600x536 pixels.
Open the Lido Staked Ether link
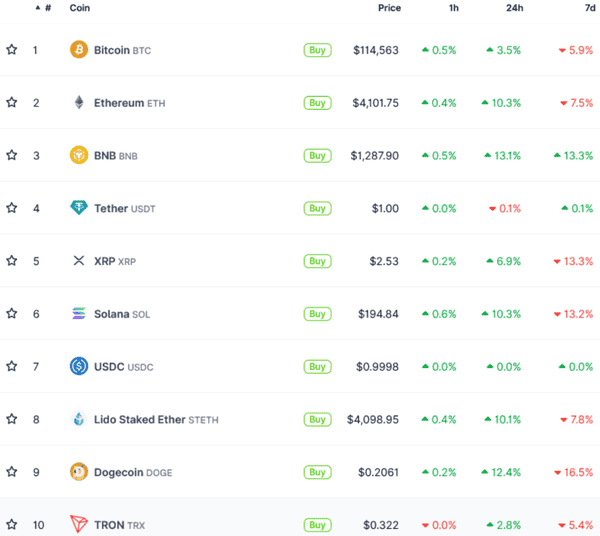tap(139, 420)
